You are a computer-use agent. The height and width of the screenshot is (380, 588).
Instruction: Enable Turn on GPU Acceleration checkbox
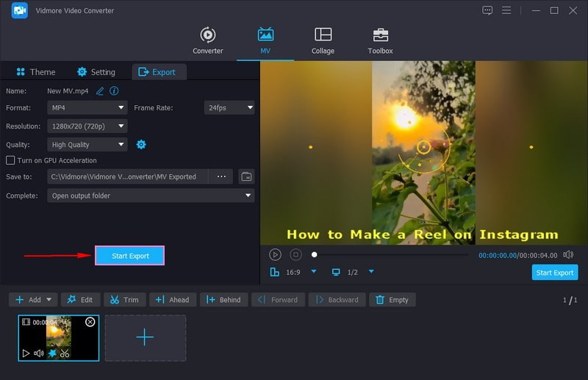(x=10, y=160)
